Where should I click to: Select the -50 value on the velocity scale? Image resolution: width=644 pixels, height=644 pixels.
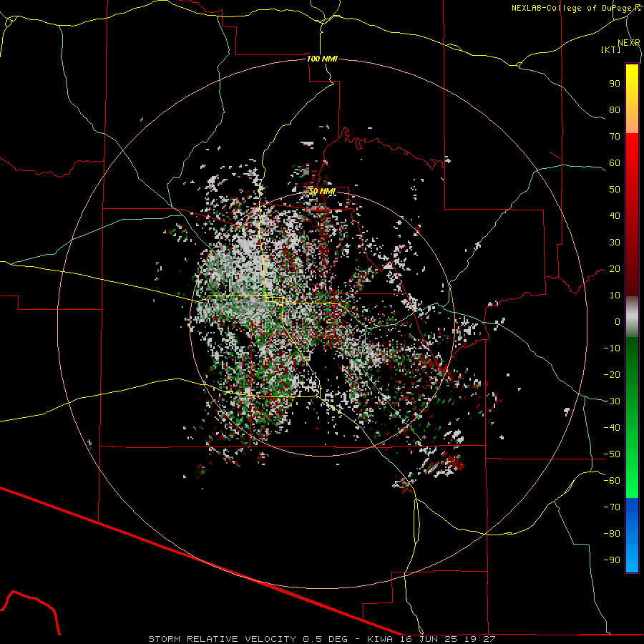coord(612,454)
